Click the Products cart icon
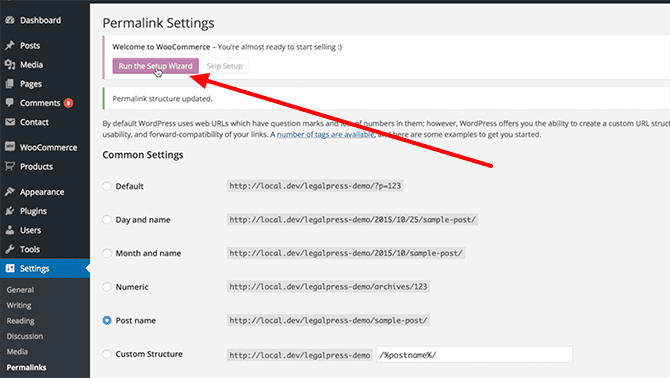 pyautogui.click(x=10, y=166)
